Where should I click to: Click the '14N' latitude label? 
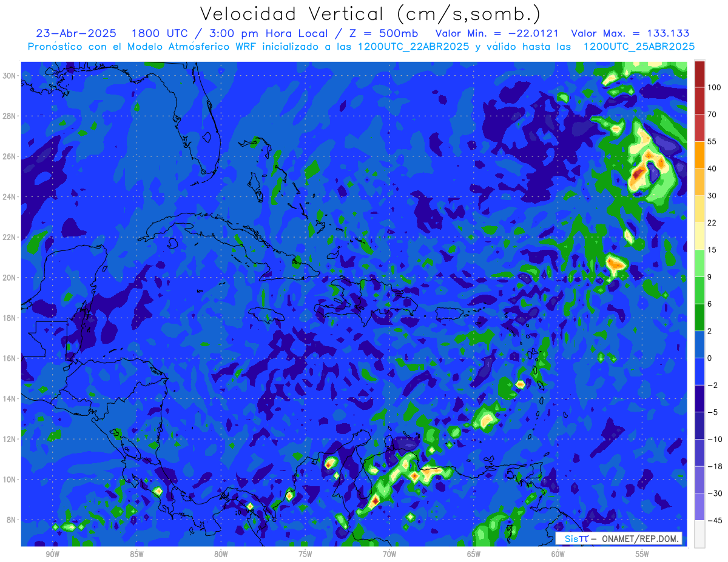(9, 398)
